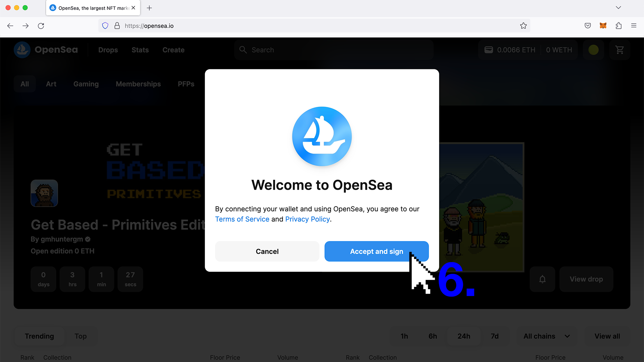644x362 pixels.
Task: Click the OpenSea ship logo in dialog
Action: (322, 136)
